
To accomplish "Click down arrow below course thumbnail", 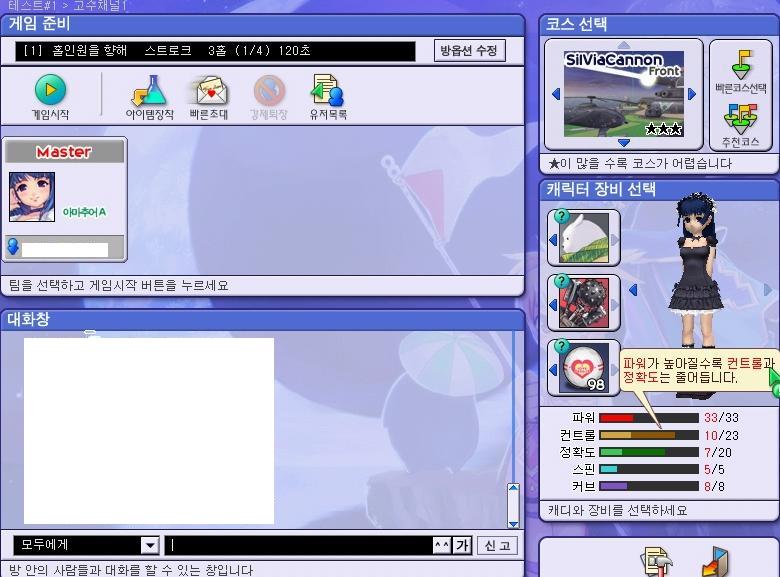I will tap(624, 143).
